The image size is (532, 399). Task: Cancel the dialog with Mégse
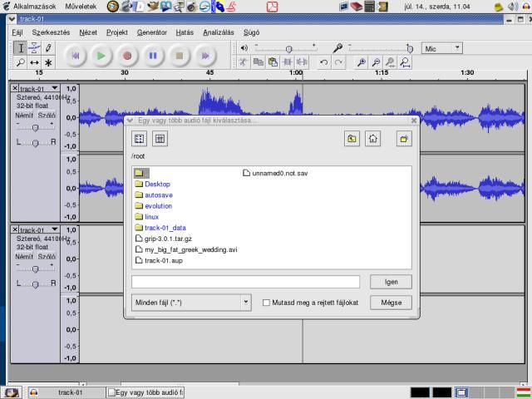click(391, 303)
